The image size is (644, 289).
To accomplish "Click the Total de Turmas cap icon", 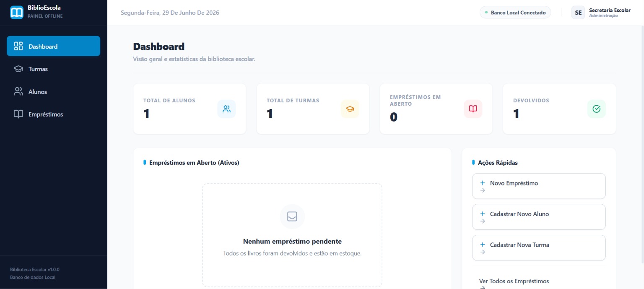I will click(x=350, y=109).
